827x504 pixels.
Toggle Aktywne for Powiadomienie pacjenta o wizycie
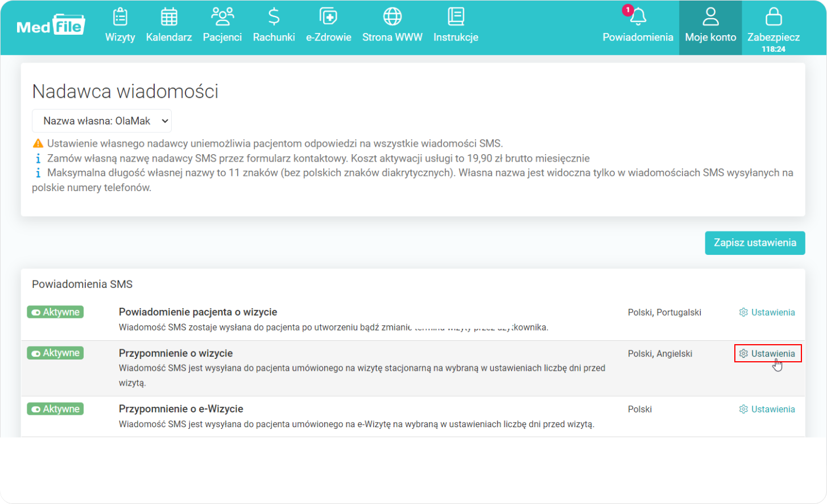coord(55,312)
